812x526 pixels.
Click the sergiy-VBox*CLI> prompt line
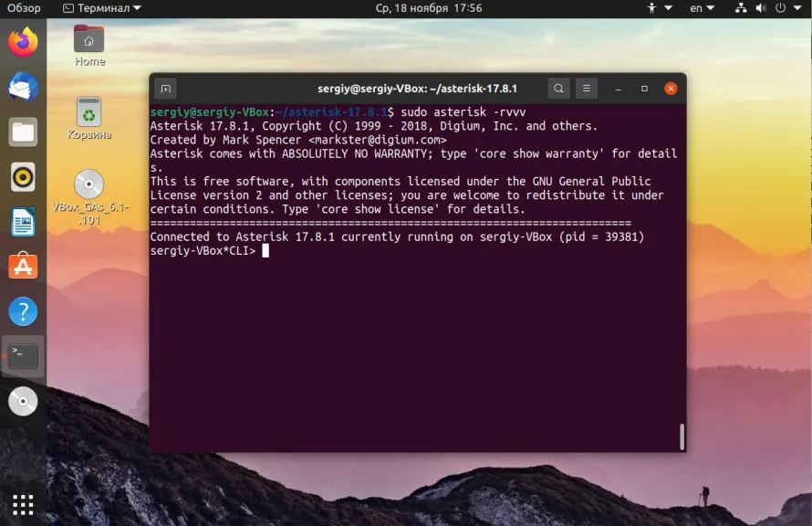210,251
